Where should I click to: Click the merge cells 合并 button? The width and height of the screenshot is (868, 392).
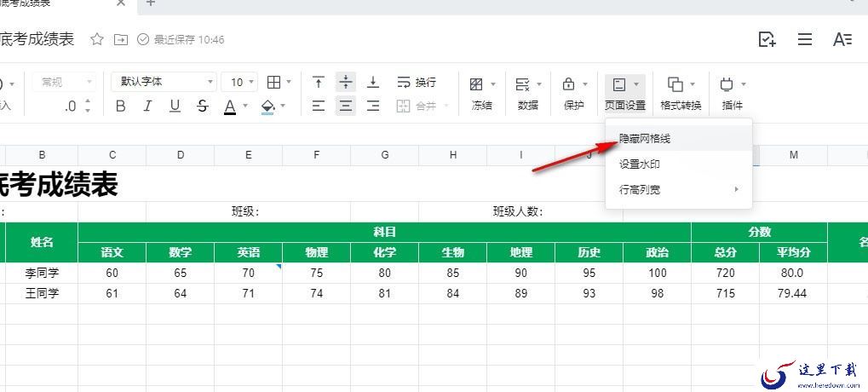417,106
